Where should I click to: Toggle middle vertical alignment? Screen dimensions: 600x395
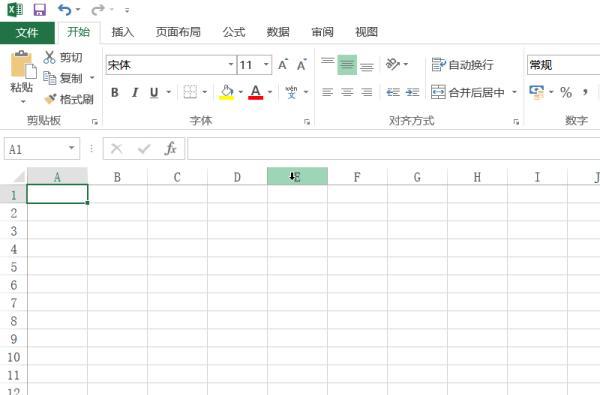pyautogui.click(x=347, y=65)
